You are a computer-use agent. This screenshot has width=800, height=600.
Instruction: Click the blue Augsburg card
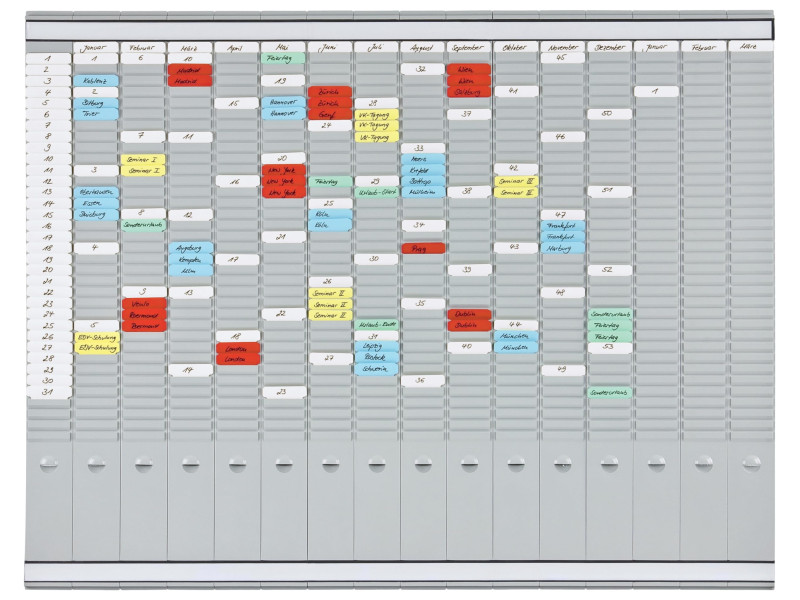190,248
